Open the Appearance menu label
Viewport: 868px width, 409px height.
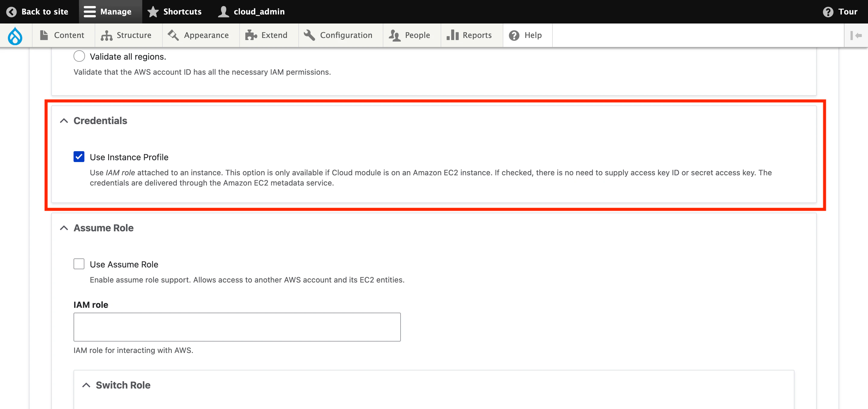[206, 35]
